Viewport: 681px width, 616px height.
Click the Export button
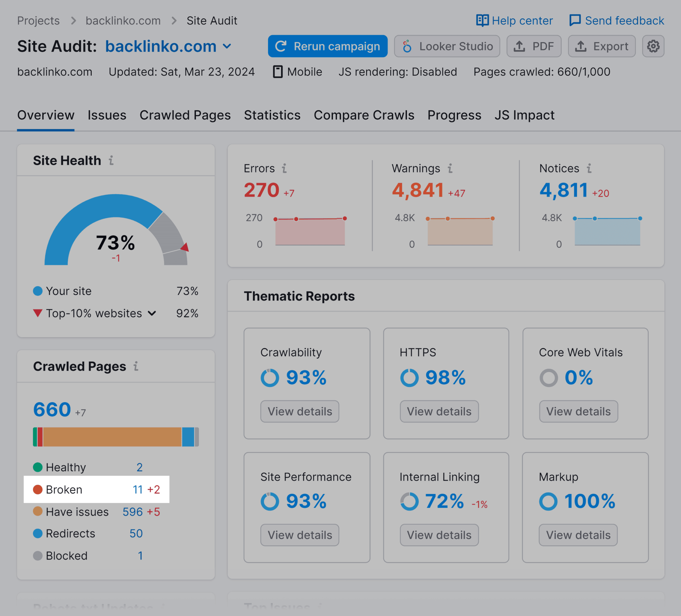coord(602,46)
